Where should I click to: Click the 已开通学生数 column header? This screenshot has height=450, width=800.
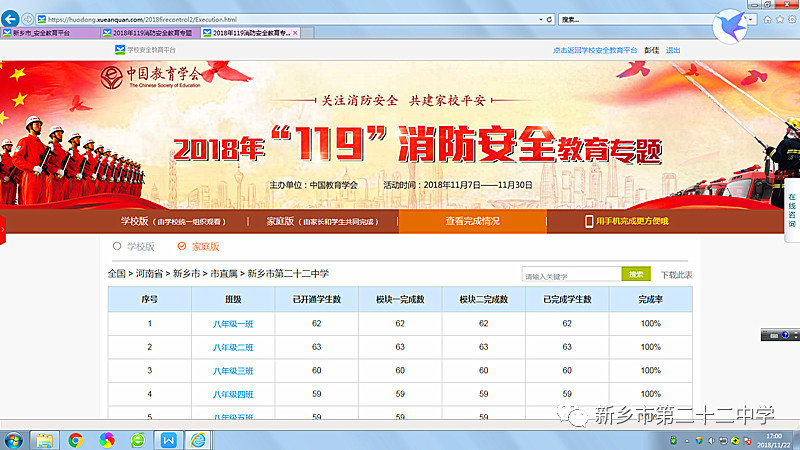coord(316,299)
